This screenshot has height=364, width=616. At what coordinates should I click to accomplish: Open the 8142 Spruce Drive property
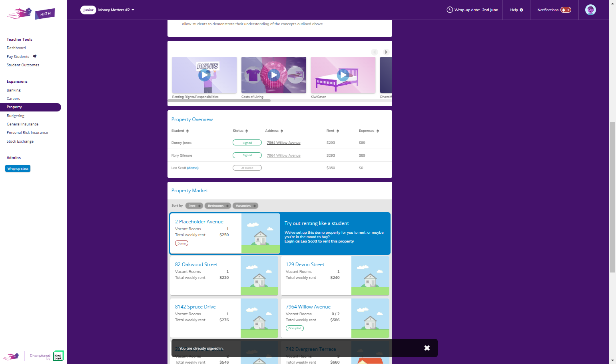click(x=195, y=307)
